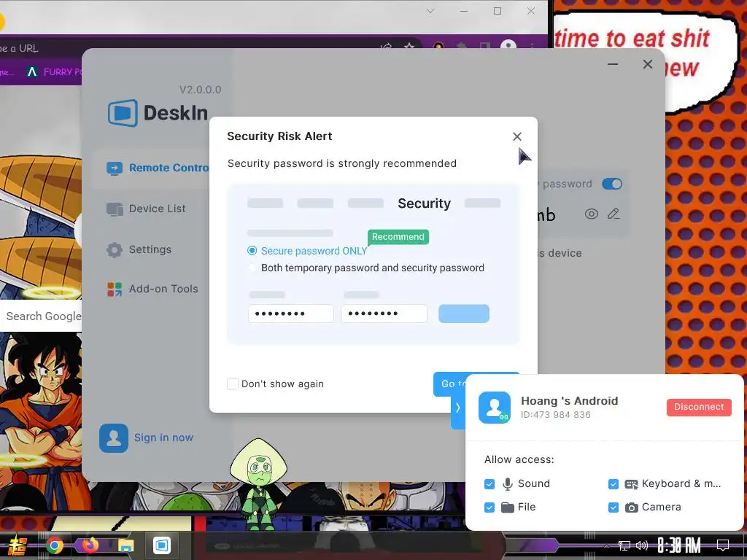The image size is (747, 560).
Task: Click the Go to button in alert
Action: click(449, 384)
